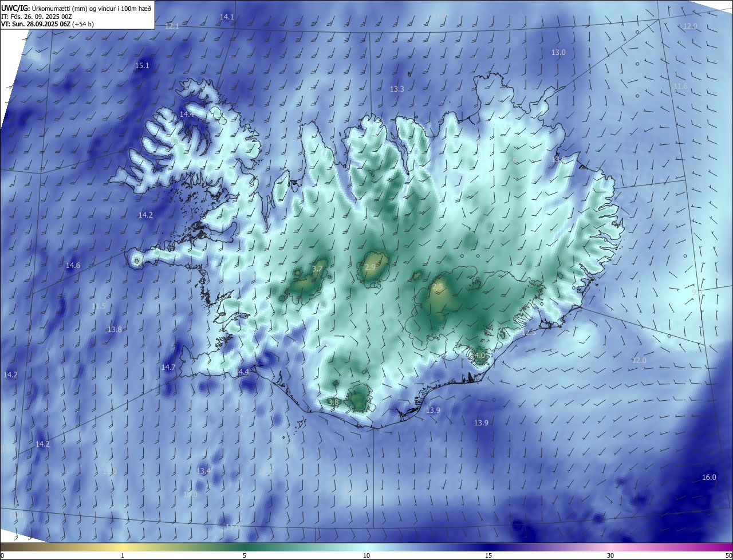Image resolution: width=733 pixels, height=560 pixels.
Task: Click the "3.7" value label on the glacier
Action: point(318,269)
